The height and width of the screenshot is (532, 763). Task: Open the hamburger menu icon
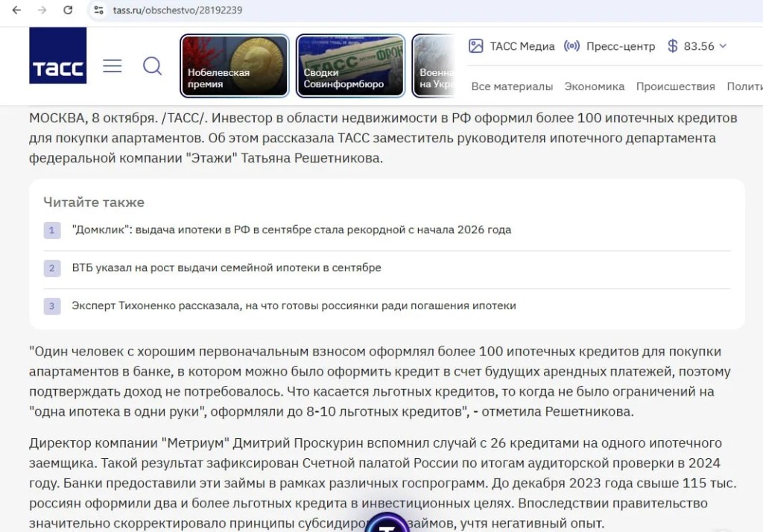tap(113, 66)
